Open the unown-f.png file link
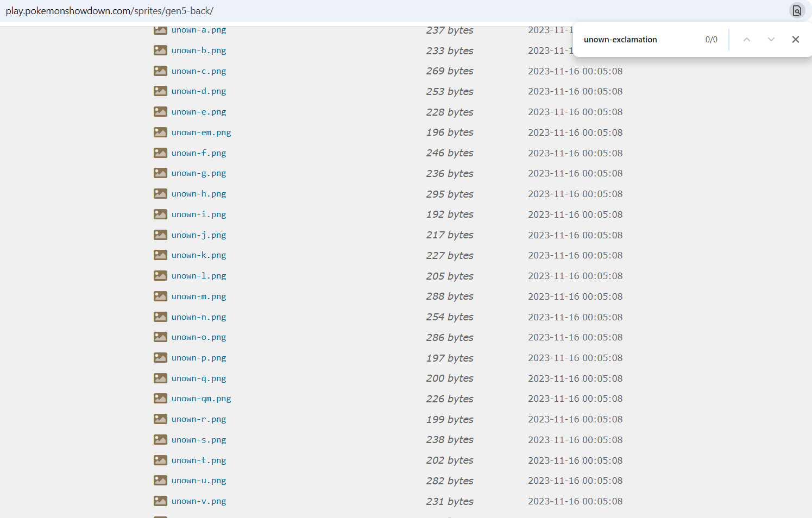812x518 pixels. click(199, 153)
